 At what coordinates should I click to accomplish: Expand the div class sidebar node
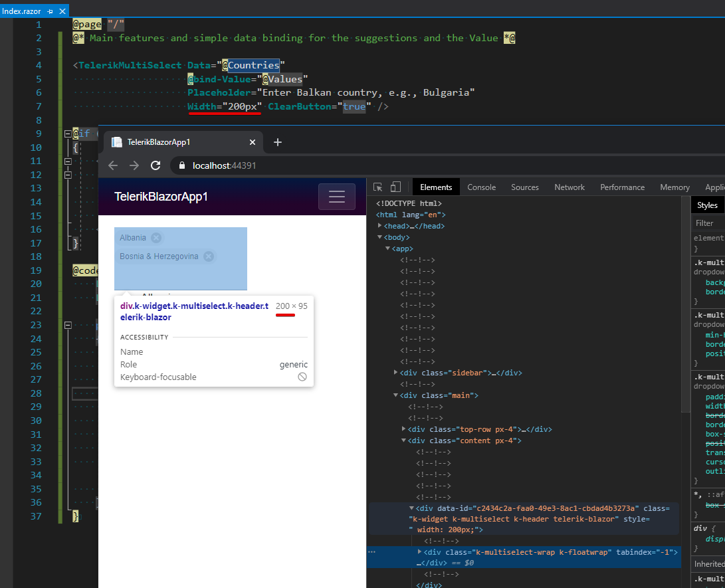coord(396,373)
